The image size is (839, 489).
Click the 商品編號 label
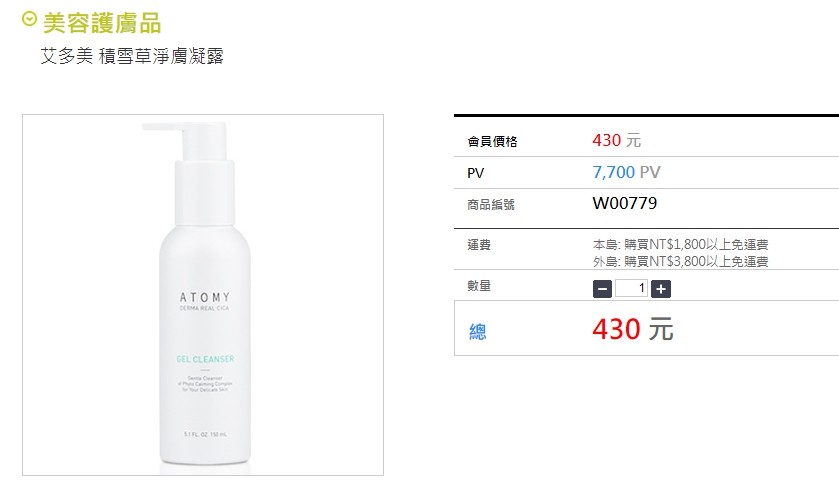click(x=491, y=204)
